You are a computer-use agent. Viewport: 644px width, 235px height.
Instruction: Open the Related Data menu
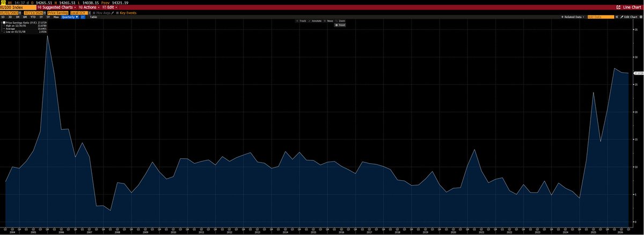[x=573, y=17]
